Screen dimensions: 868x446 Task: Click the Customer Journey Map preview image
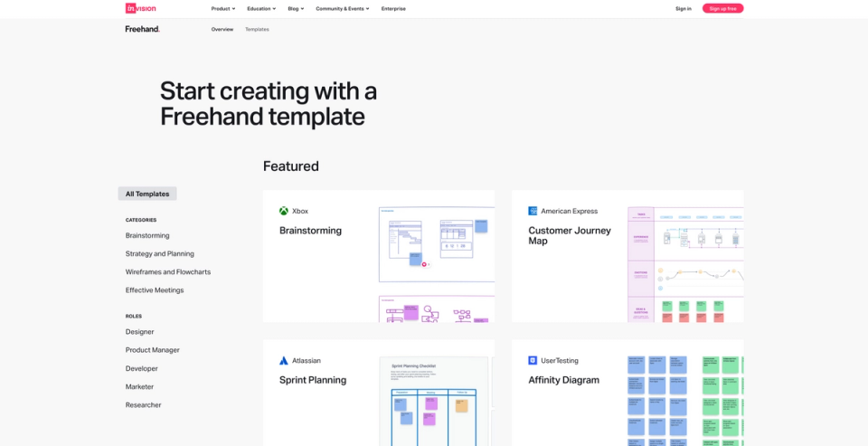pos(685,264)
